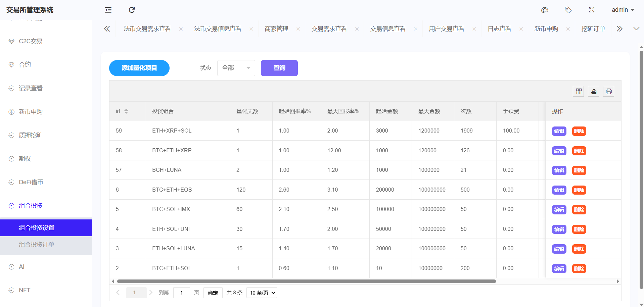Image resolution: width=644 pixels, height=307 pixels.
Task: Open the 10 条/页 page size dropdown
Action: 262,293
